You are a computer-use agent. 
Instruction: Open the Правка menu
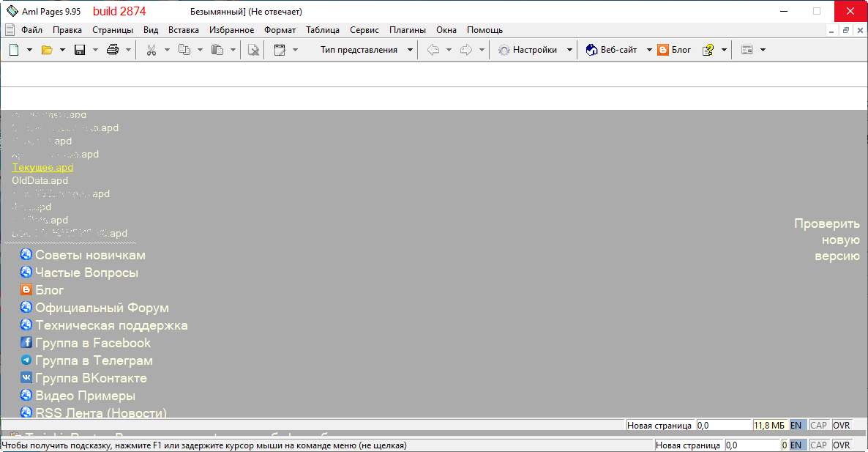(x=67, y=30)
